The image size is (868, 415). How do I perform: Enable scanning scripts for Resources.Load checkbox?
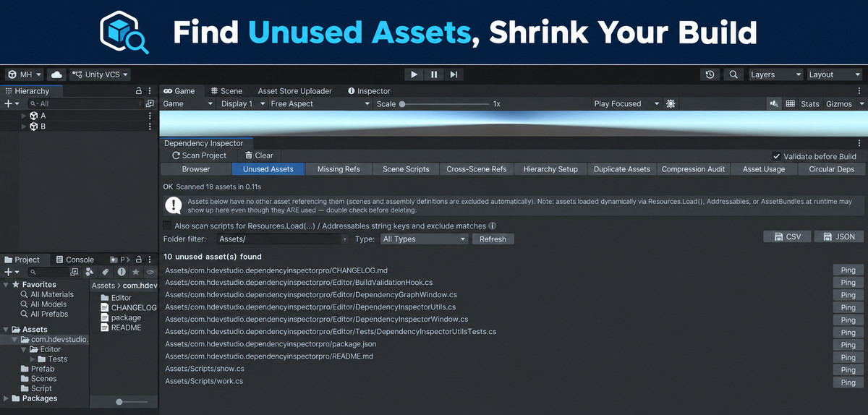click(x=168, y=226)
